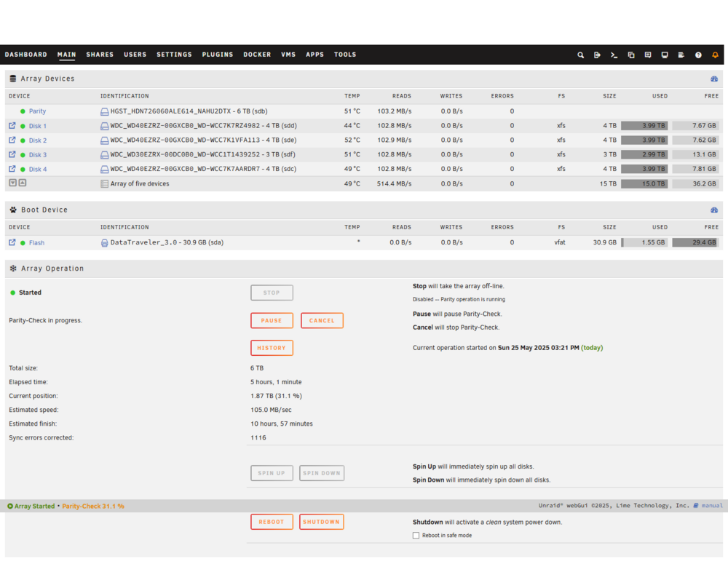Click the Disk 3 green status dot

click(23, 155)
